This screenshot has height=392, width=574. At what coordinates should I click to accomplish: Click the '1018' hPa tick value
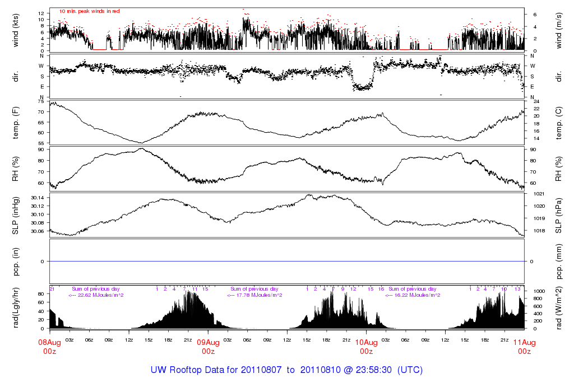[x=539, y=231]
